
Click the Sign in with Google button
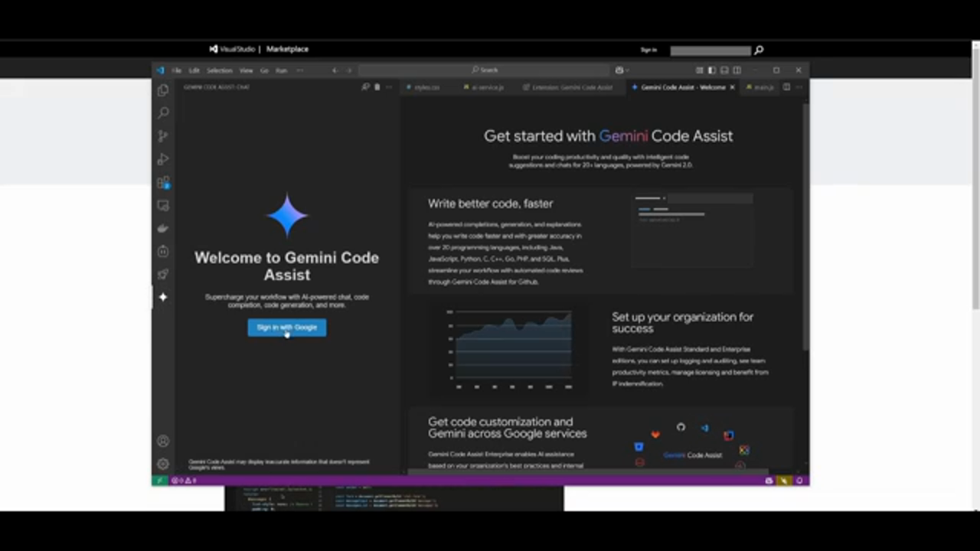coord(286,328)
